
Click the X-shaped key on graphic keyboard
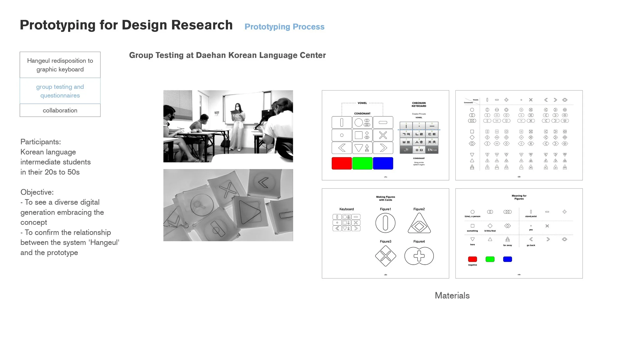click(x=383, y=135)
